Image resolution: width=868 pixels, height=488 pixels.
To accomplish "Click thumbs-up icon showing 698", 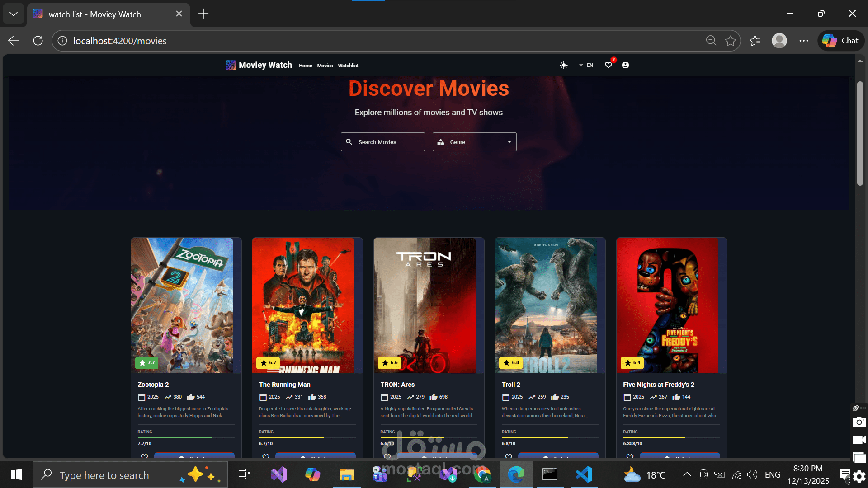I will (x=434, y=397).
